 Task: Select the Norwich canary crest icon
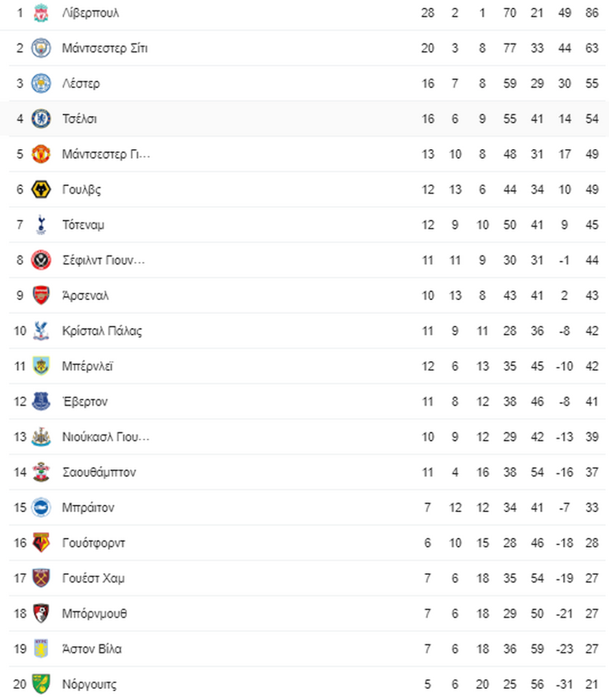[41, 684]
